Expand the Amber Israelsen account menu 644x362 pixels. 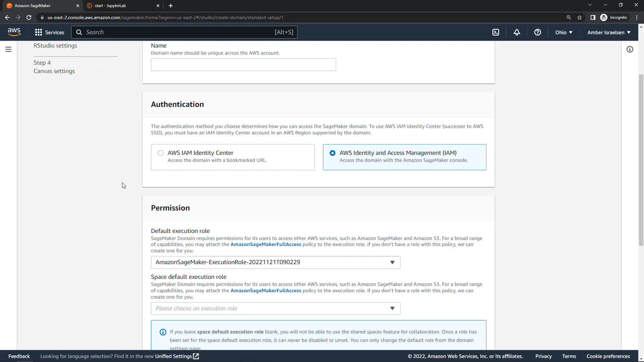click(x=608, y=32)
